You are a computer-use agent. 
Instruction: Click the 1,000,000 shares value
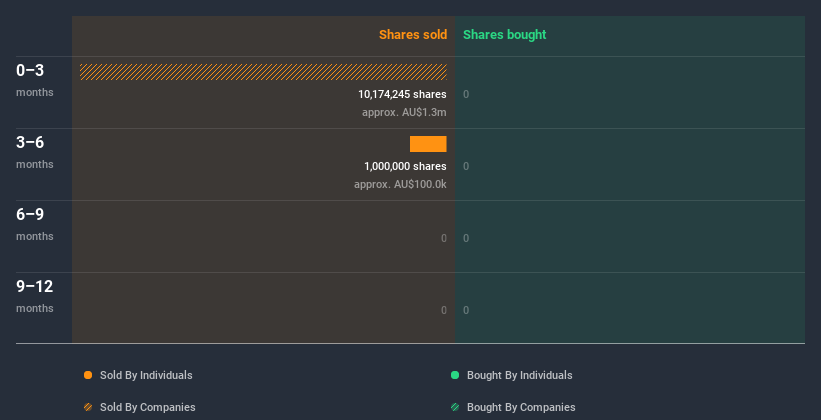coord(405,167)
